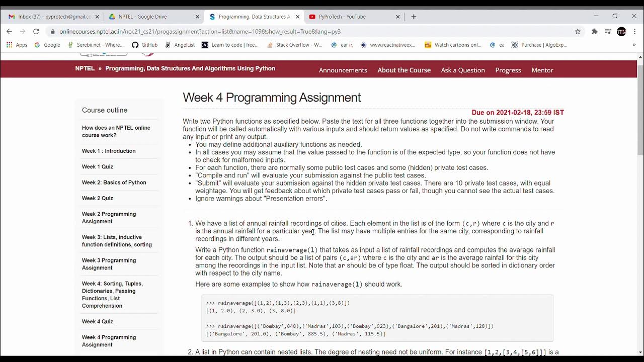Open the 'ear ir,' bookmark
This screenshot has height=362, width=644.
click(342, 45)
